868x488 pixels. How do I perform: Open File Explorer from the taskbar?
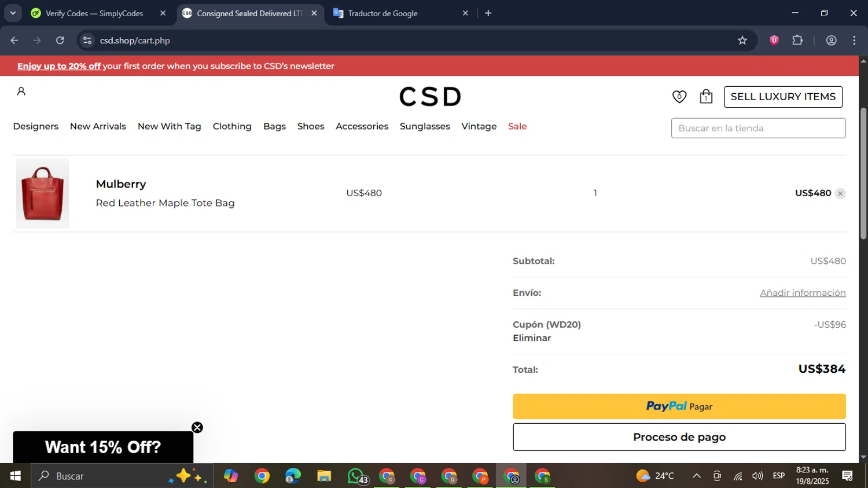pyautogui.click(x=324, y=476)
